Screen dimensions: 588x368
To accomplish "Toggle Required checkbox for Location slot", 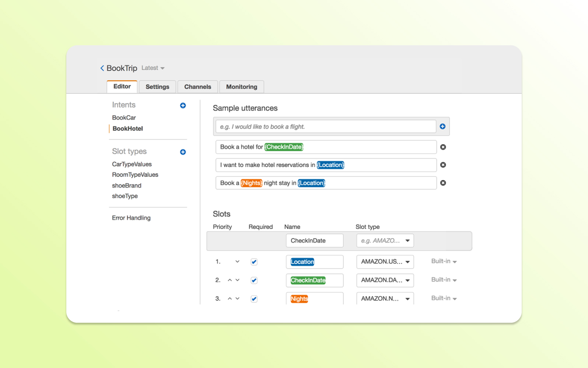I will (x=254, y=262).
